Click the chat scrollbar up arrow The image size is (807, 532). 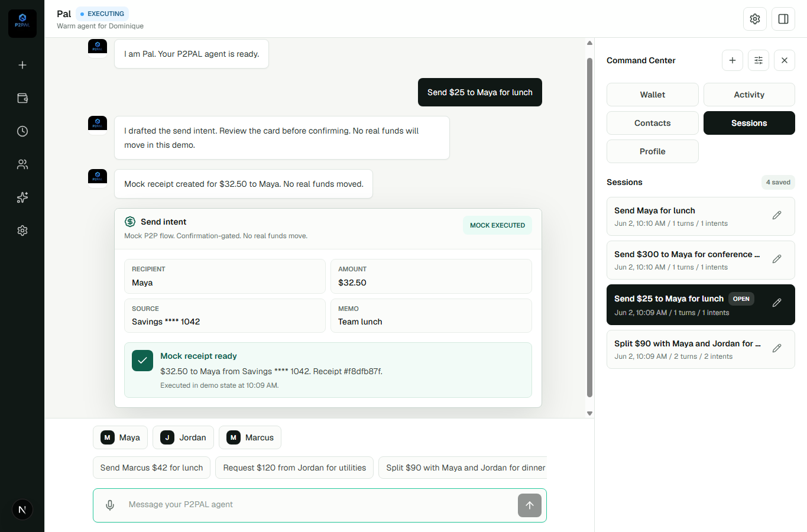[589, 43]
